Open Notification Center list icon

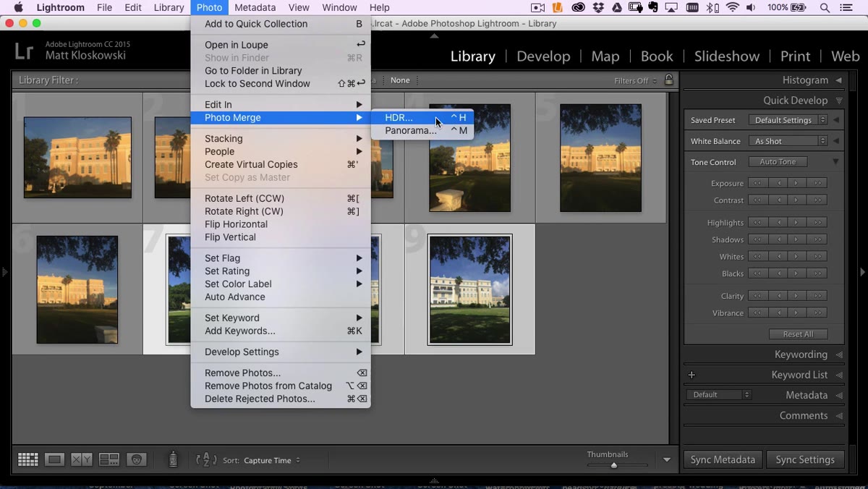(847, 8)
